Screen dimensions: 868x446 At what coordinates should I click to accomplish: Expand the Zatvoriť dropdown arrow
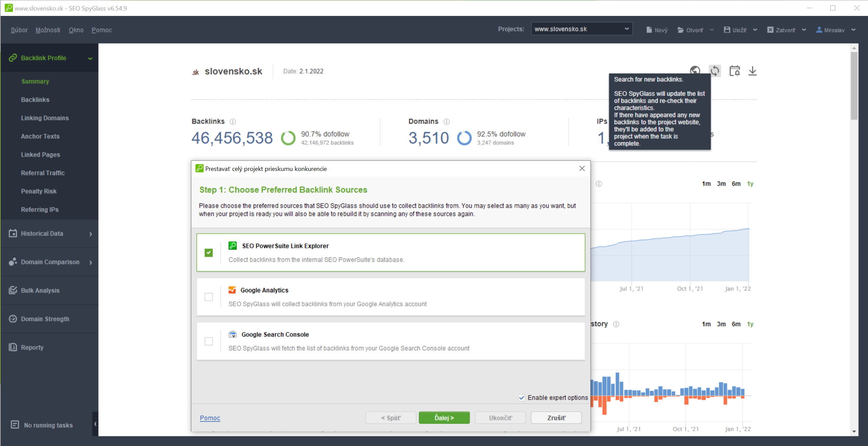coord(804,30)
